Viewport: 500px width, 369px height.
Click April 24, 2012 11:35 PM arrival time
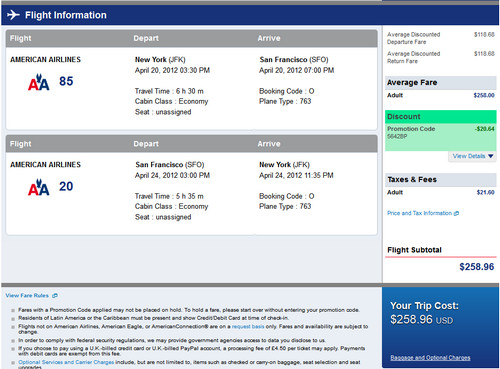tap(296, 175)
